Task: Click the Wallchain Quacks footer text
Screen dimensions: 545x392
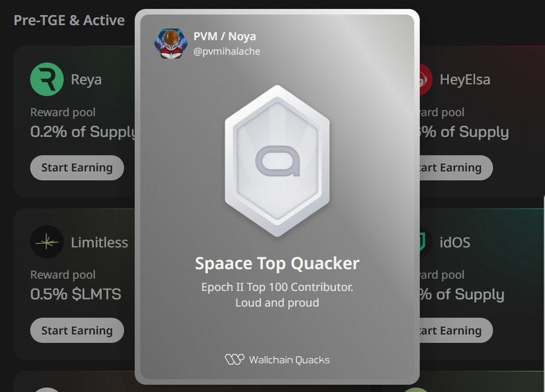Action: click(289, 360)
